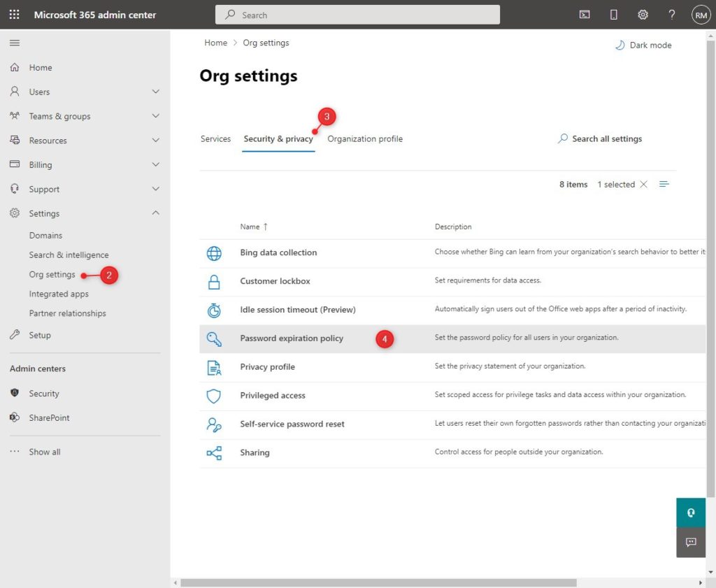Screen dimensions: 716x588
Task: Open the settings gear in top bar
Action: coord(643,15)
